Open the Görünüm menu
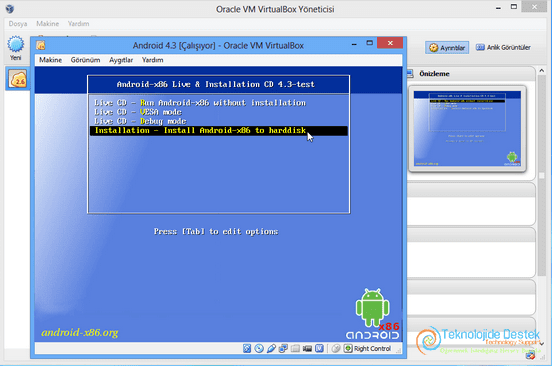This screenshot has width=552, height=366. (x=85, y=60)
